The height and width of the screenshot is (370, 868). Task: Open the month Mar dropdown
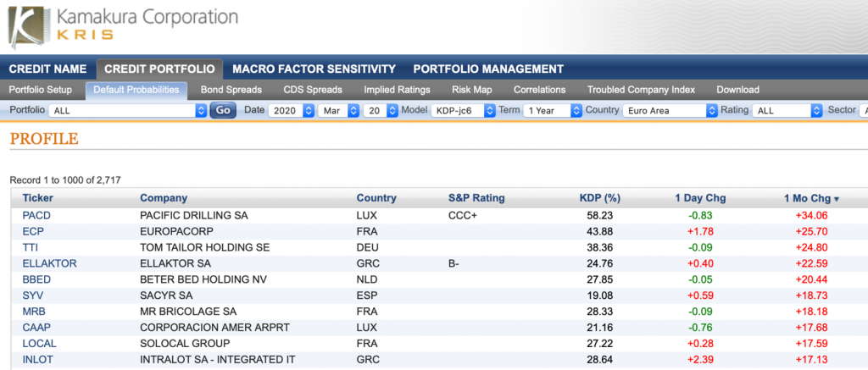coord(339,111)
